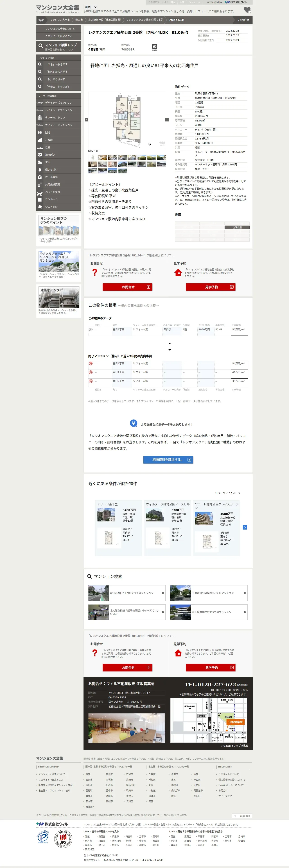
Task: Select ワンルーム theme
Action: (x=59, y=199)
